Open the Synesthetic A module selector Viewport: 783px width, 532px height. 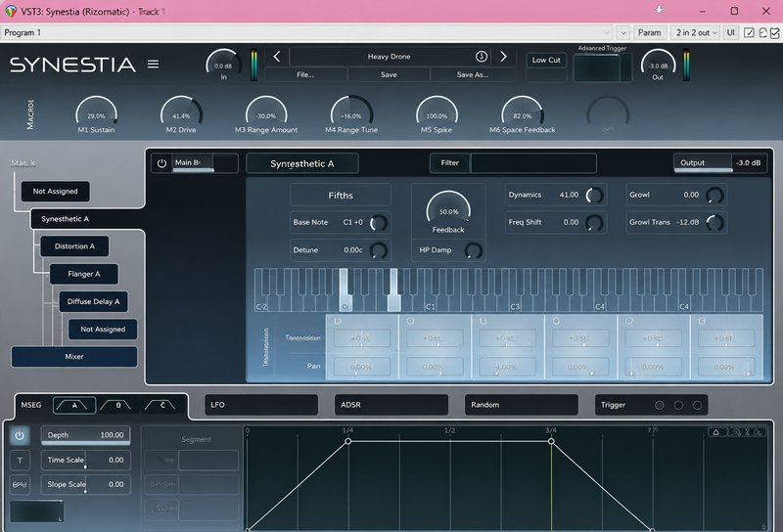coord(302,163)
